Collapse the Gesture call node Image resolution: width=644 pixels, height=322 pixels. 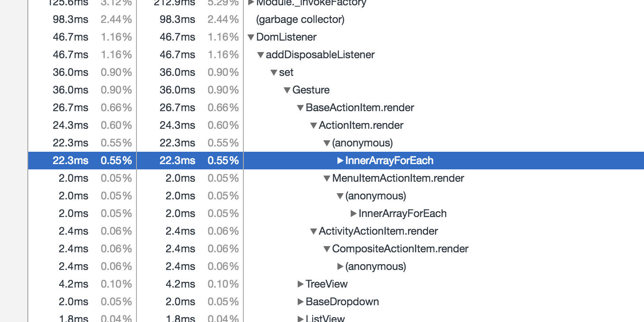[x=287, y=90]
